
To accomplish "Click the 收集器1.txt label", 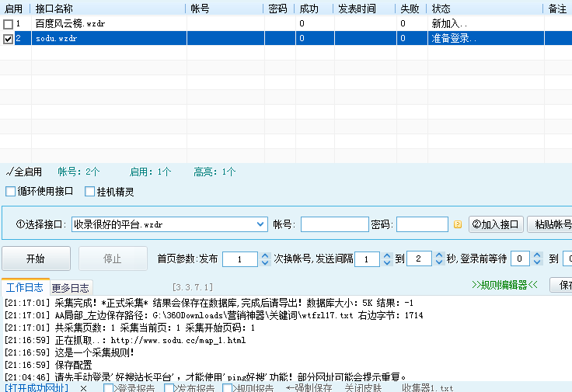I will pos(427,388).
